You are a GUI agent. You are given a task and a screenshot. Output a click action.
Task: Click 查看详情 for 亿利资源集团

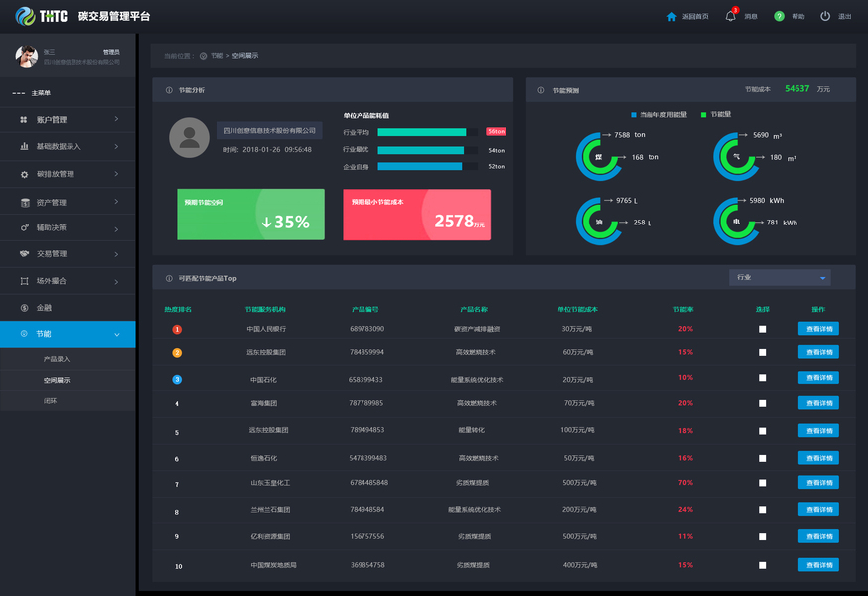[x=818, y=536]
